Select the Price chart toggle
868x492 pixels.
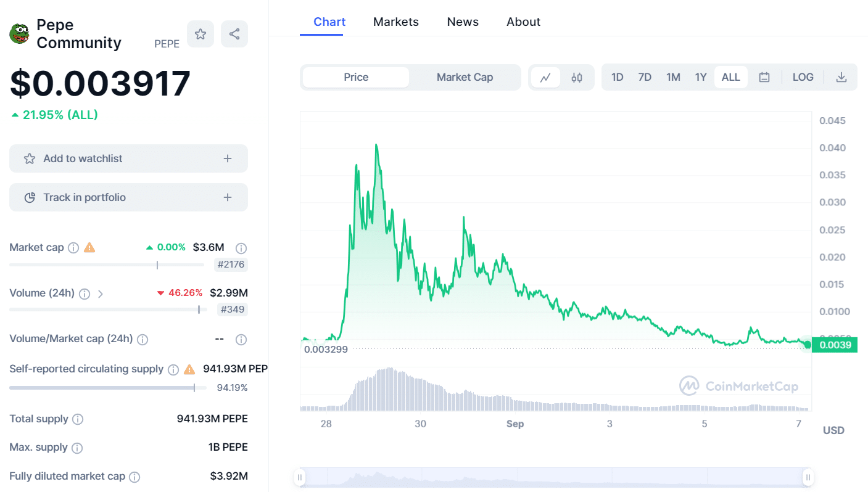point(356,77)
